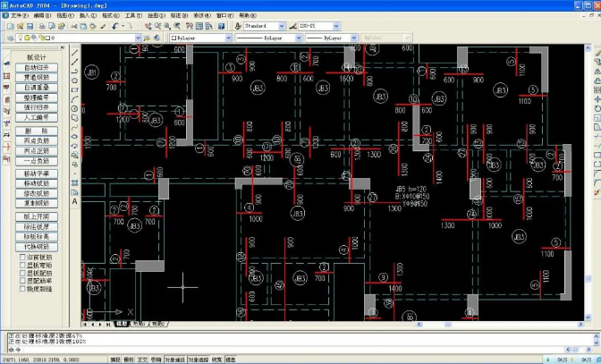This screenshot has width=601, height=364.
Task: Open the 格式 (Format) menu
Action: 111,16
